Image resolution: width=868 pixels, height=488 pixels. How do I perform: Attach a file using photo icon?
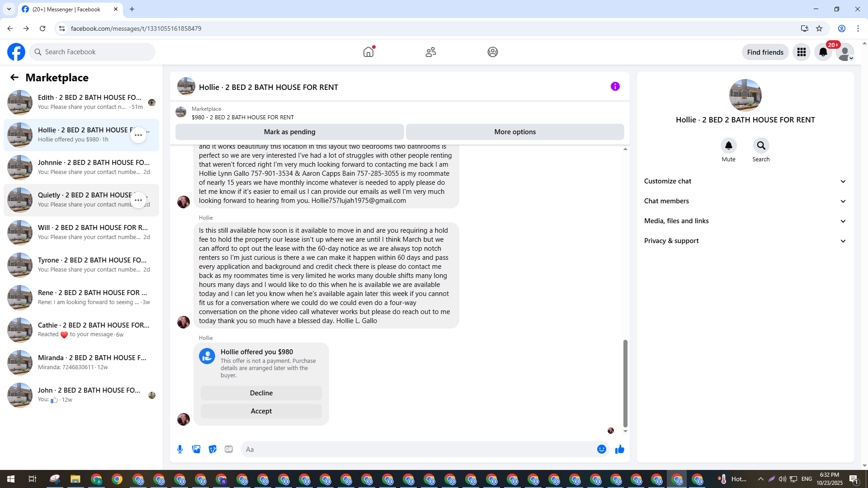pos(196,449)
